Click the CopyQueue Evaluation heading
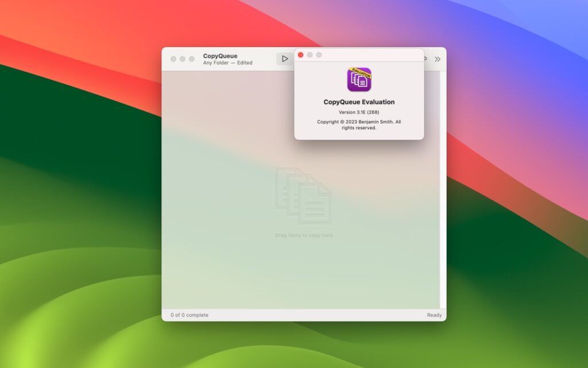This screenshot has height=368, width=588. pos(358,102)
